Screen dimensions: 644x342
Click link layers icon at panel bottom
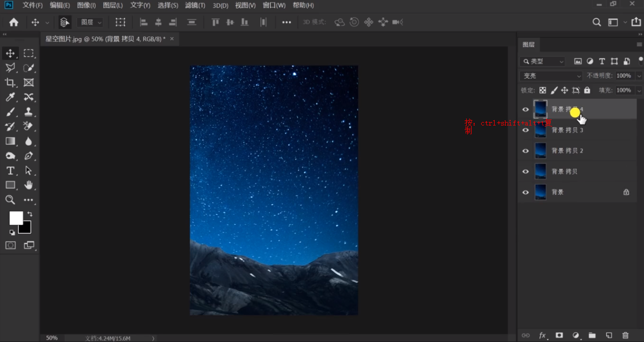point(526,335)
